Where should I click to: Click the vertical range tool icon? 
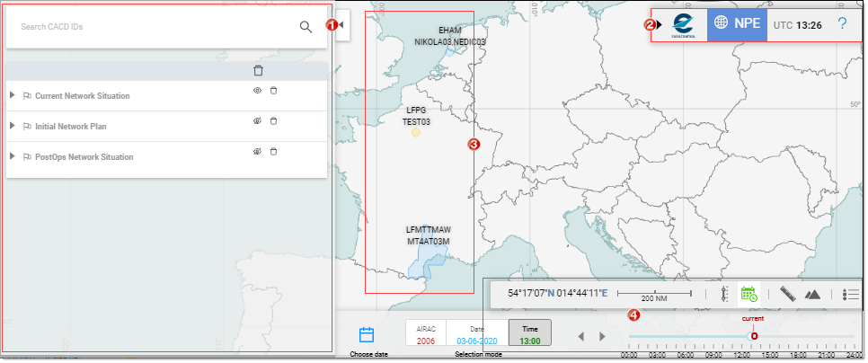pyautogui.click(x=724, y=293)
